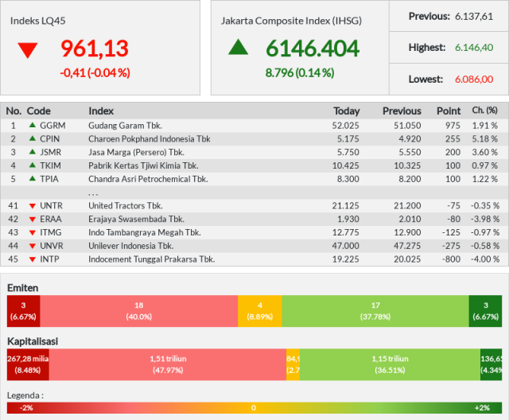Screen dimensions: 509x420
Task: Click 'Jasa Marga (Persero) Tbk.'
Action: (136, 152)
